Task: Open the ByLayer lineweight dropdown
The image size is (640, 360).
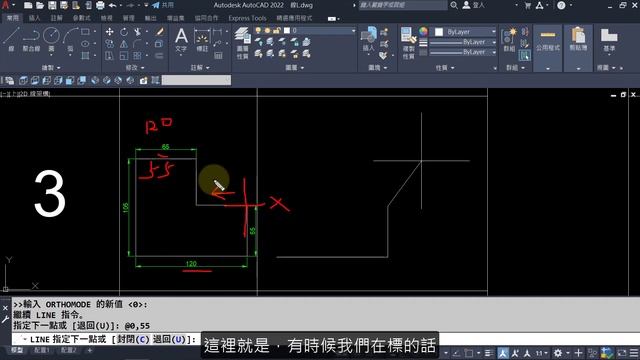Action: click(x=493, y=42)
